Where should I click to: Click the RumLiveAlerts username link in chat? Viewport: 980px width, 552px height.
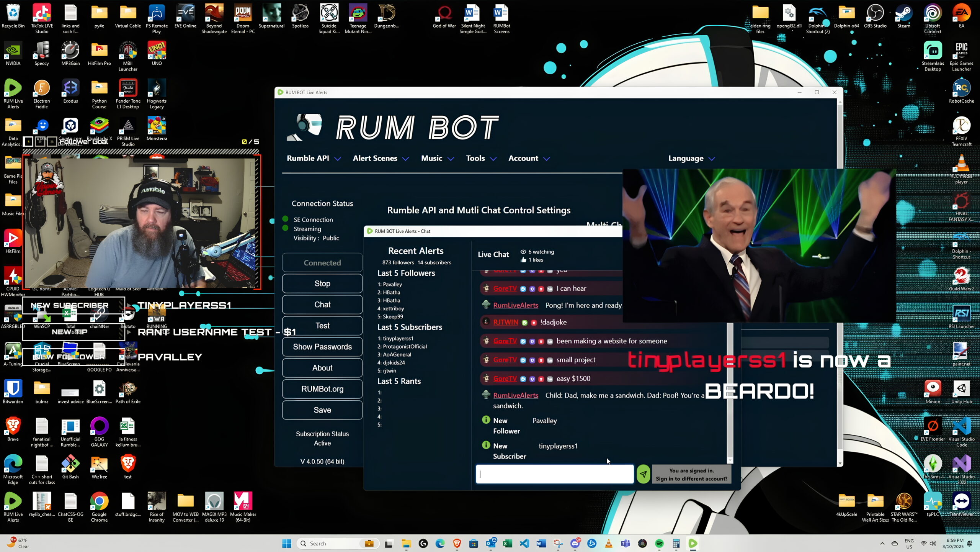516,305
